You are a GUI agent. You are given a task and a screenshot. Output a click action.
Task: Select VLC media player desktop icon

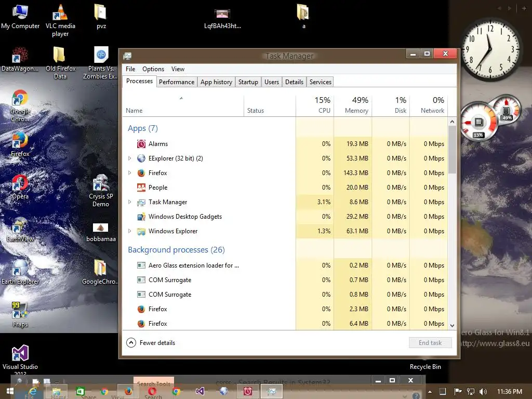coord(60,20)
